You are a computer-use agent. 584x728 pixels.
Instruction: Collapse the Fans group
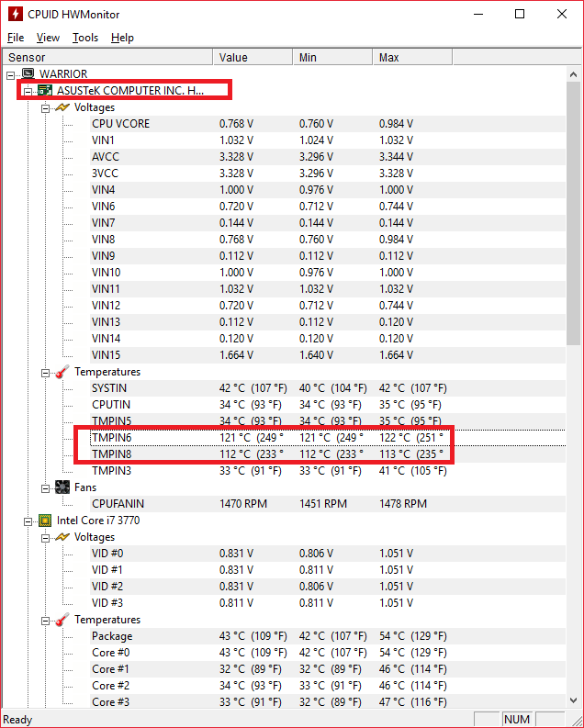tap(46, 489)
